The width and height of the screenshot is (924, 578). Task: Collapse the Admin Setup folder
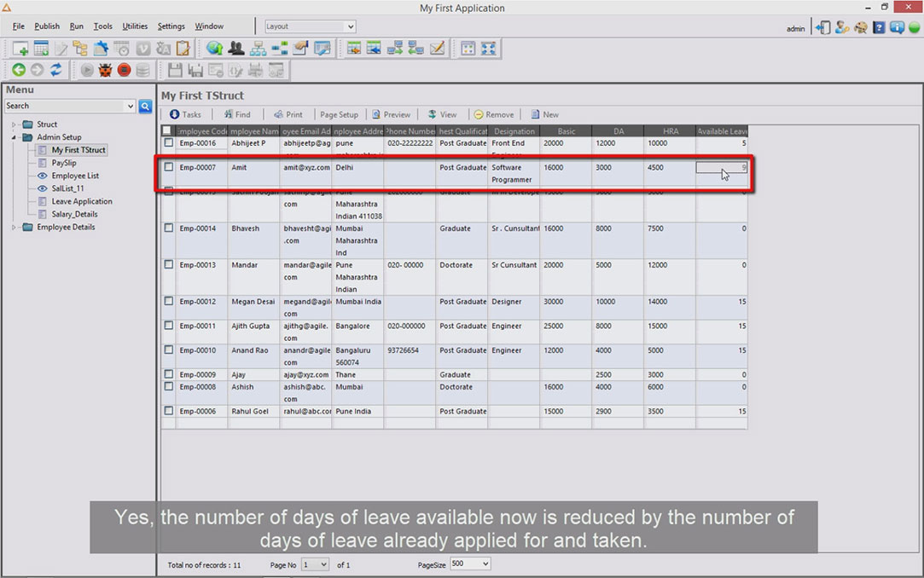(14, 137)
